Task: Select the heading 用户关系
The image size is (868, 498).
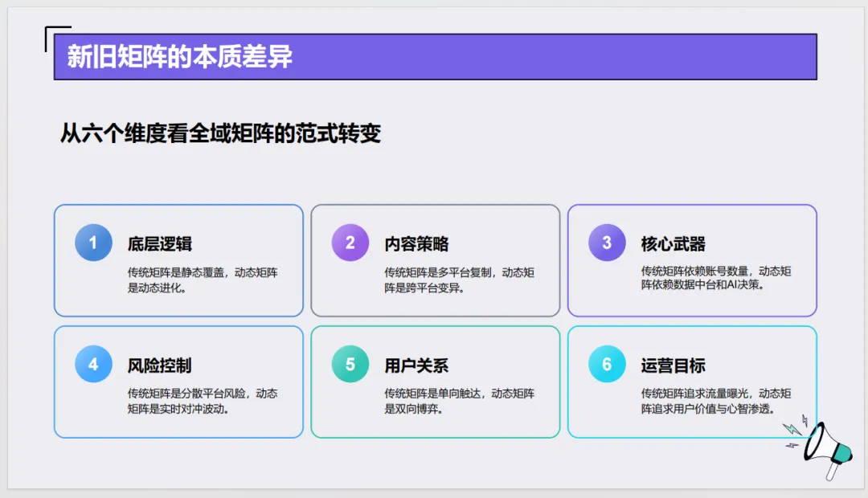Action: (x=416, y=365)
